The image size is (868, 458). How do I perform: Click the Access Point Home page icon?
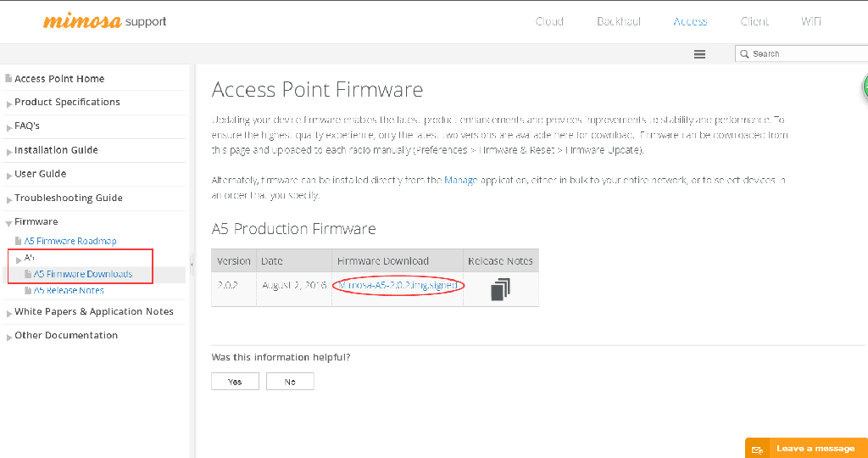(8, 79)
